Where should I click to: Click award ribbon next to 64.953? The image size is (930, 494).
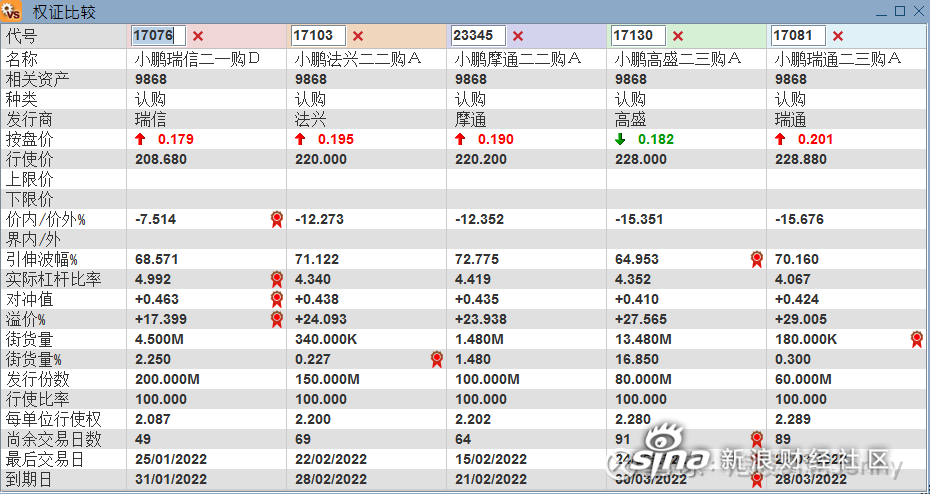[x=756, y=259]
